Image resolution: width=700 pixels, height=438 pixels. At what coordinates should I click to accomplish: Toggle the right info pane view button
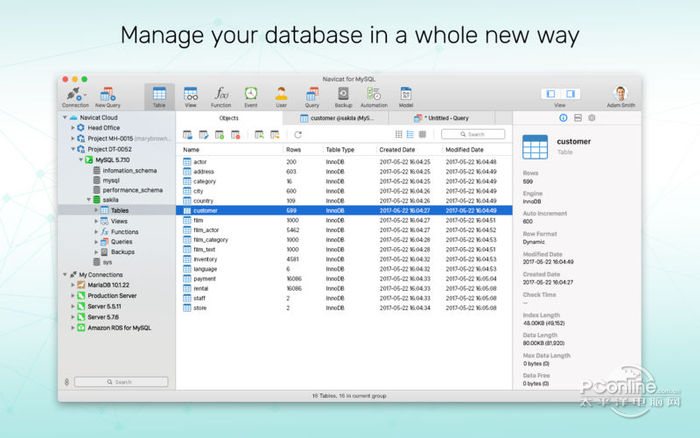point(569,93)
